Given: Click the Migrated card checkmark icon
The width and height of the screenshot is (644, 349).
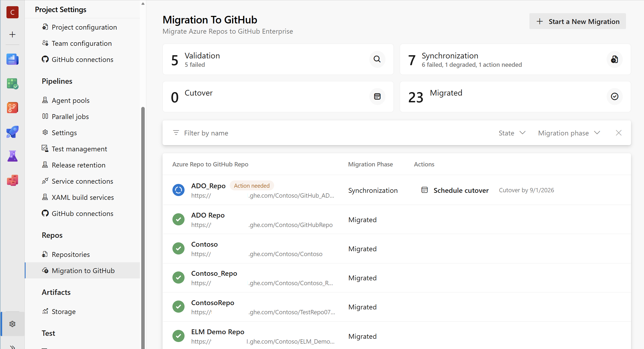Looking at the screenshot, I should (614, 96).
